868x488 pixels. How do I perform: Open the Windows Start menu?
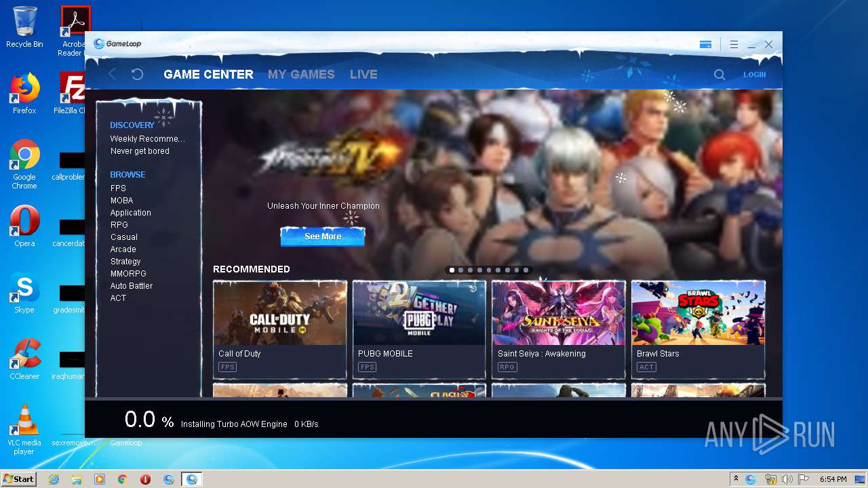18,479
